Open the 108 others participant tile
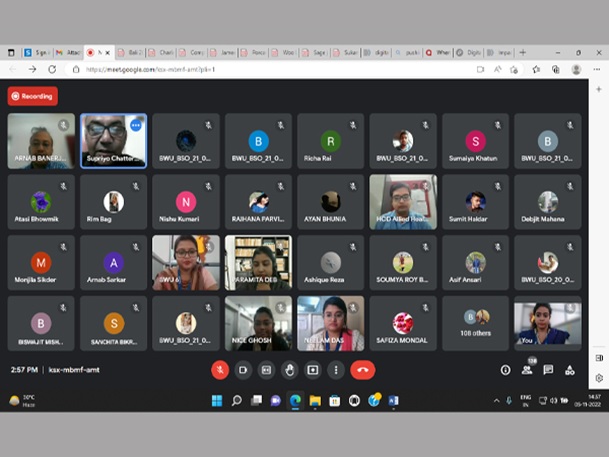 click(x=475, y=323)
